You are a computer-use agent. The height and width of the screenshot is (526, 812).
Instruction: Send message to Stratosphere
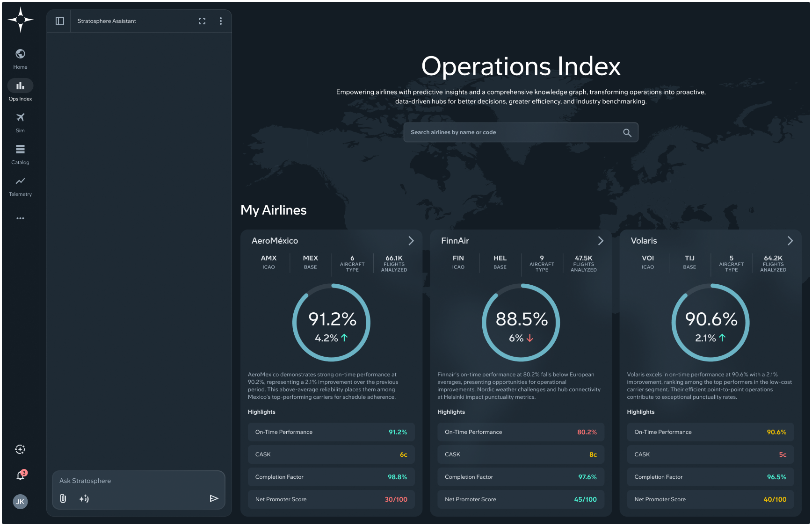(214, 498)
